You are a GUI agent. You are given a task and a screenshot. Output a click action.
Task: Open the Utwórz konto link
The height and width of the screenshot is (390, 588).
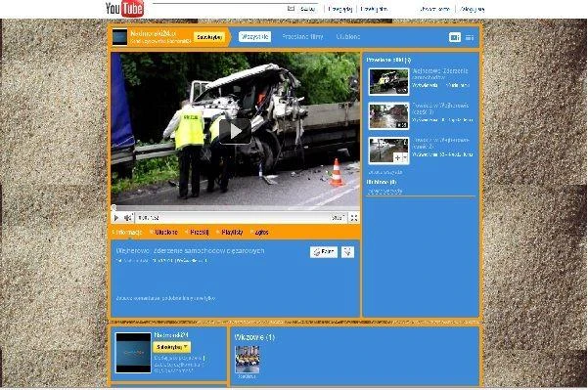click(x=435, y=9)
